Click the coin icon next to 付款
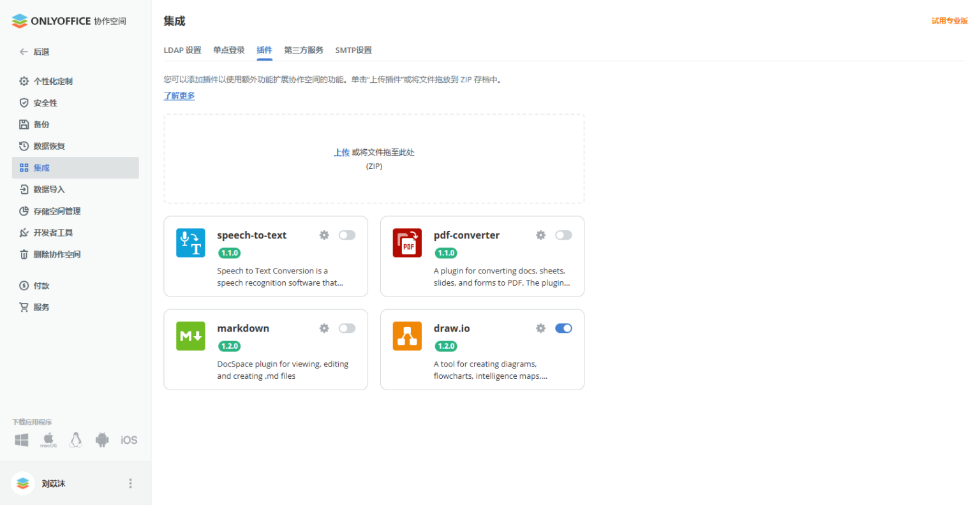980x505 pixels. point(24,286)
